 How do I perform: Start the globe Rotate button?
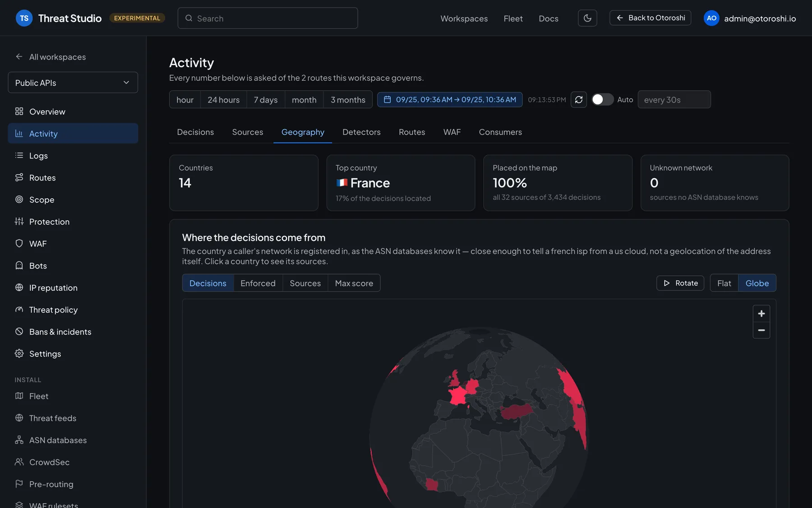pyautogui.click(x=680, y=283)
